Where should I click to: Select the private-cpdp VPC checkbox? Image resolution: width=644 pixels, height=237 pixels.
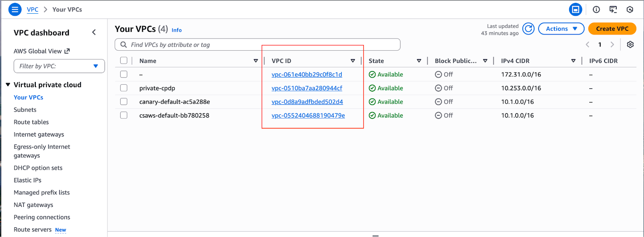point(124,88)
